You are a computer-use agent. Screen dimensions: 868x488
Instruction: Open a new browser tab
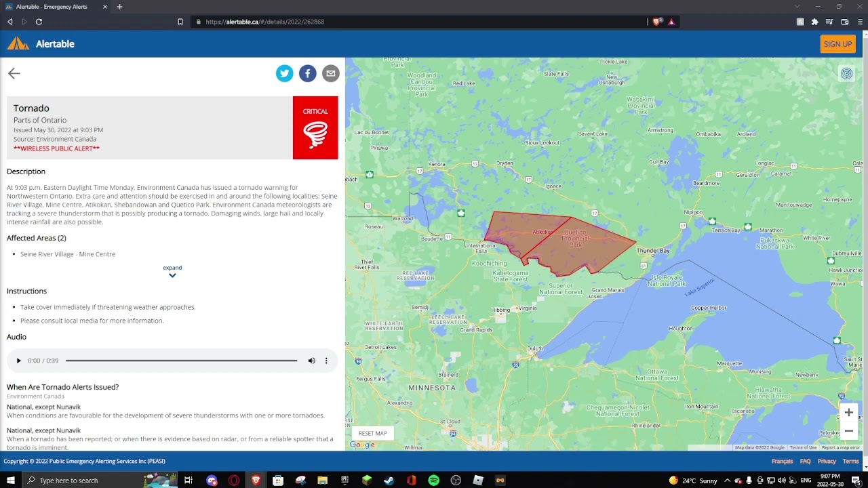119,7
